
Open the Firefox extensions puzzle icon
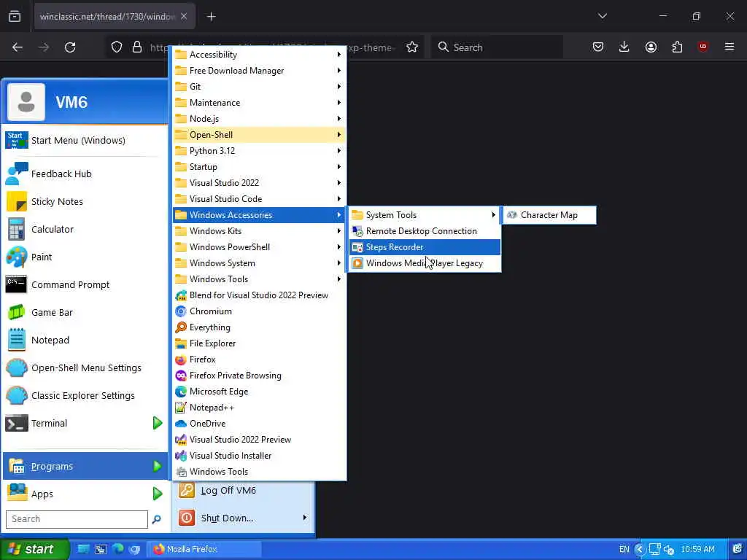677,47
